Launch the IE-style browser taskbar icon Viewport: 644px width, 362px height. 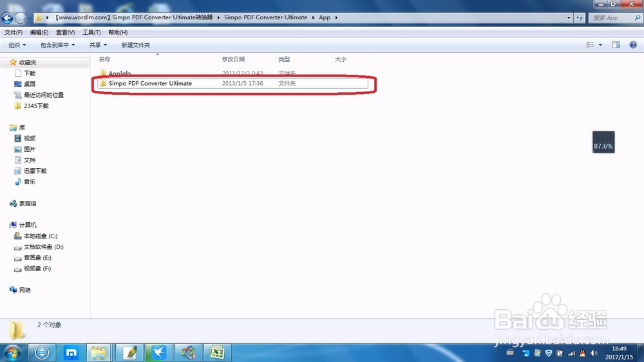coord(42,352)
